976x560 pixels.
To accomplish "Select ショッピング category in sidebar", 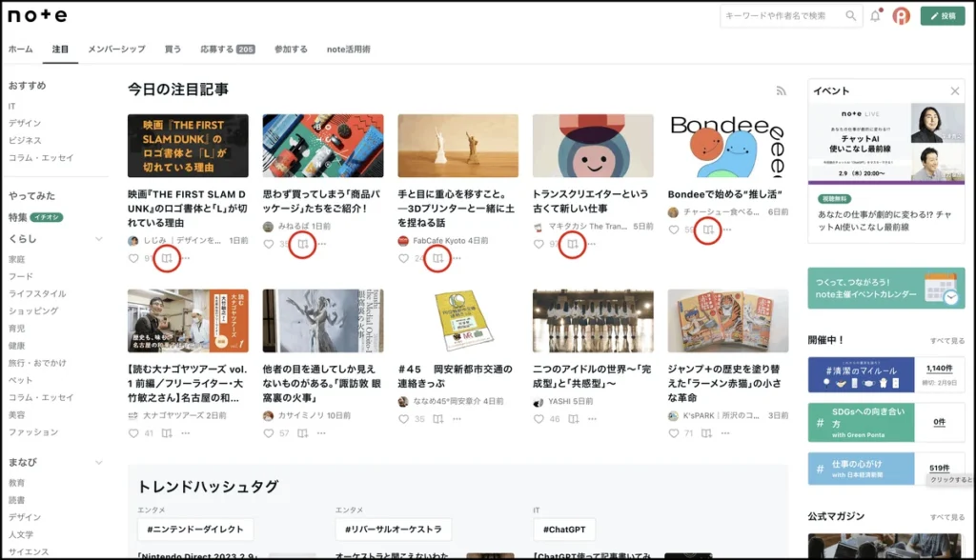I will click(33, 311).
